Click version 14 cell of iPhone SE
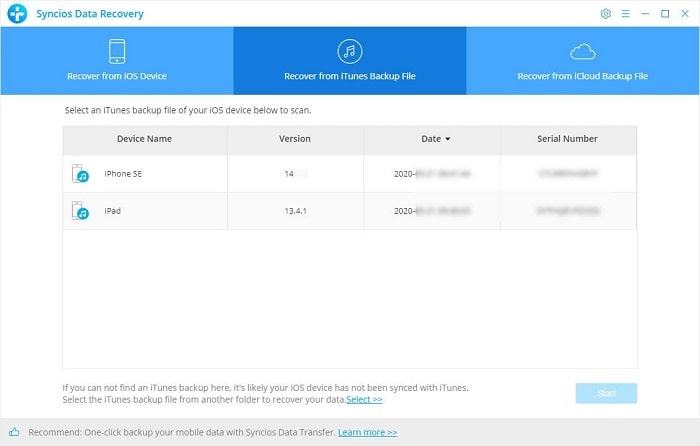This screenshot has width=700, height=446. pyautogui.click(x=295, y=174)
